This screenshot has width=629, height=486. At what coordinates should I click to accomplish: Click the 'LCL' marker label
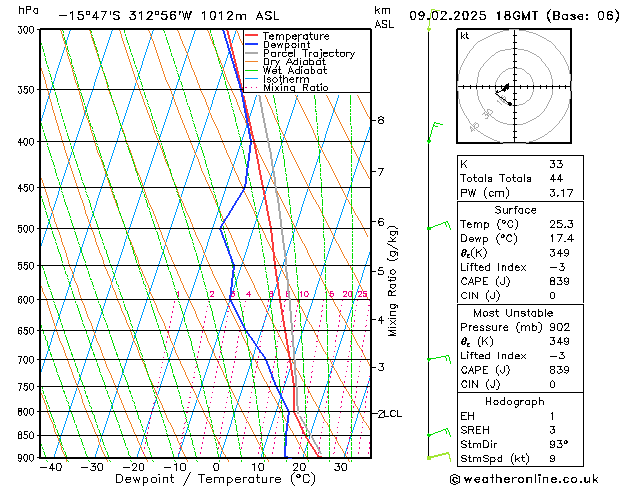393,413
